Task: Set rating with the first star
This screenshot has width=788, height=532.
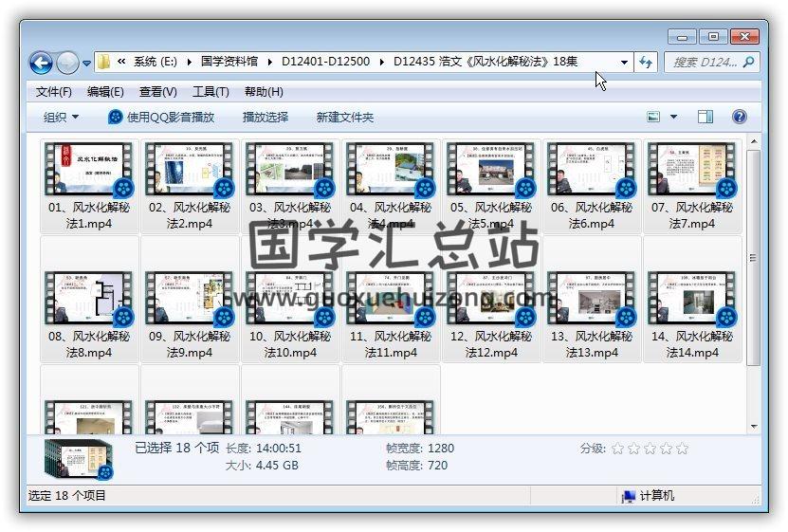Action: click(x=617, y=449)
